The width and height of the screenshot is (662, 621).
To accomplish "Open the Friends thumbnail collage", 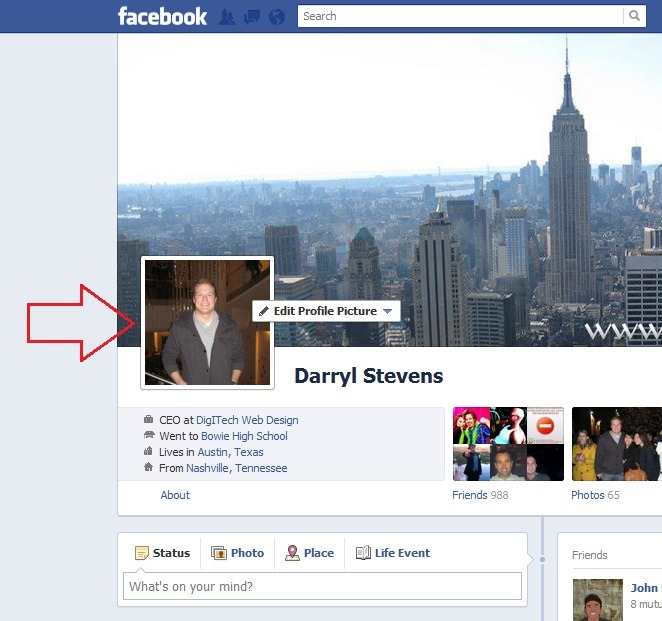I will [x=508, y=444].
